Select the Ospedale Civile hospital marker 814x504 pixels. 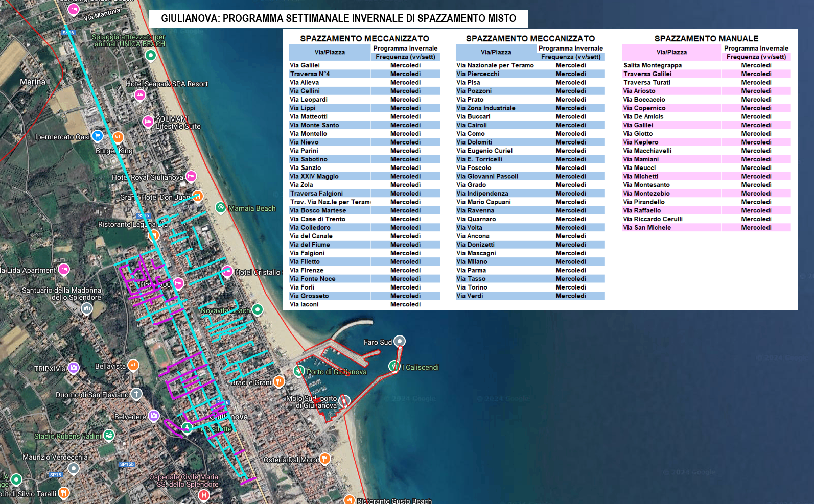[203, 494]
